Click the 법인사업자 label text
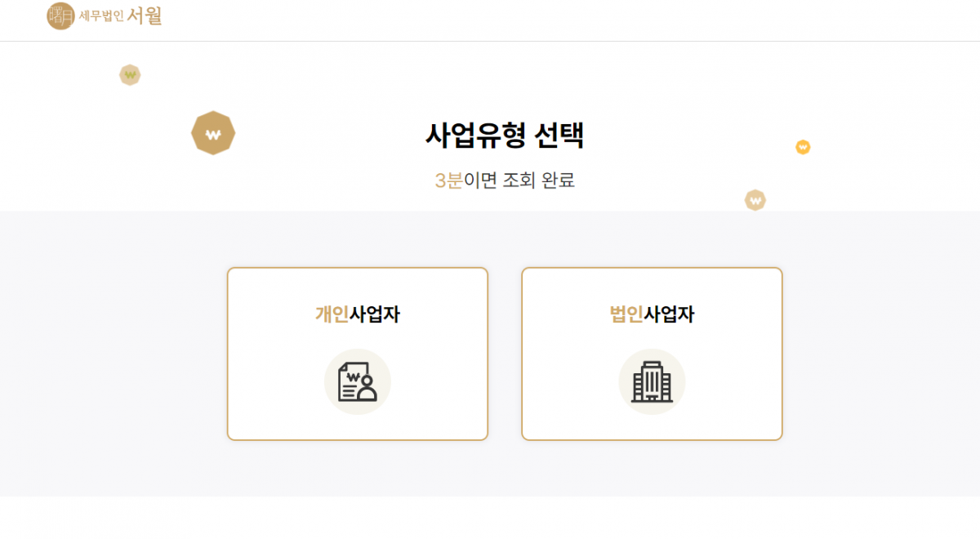 pos(652,314)
